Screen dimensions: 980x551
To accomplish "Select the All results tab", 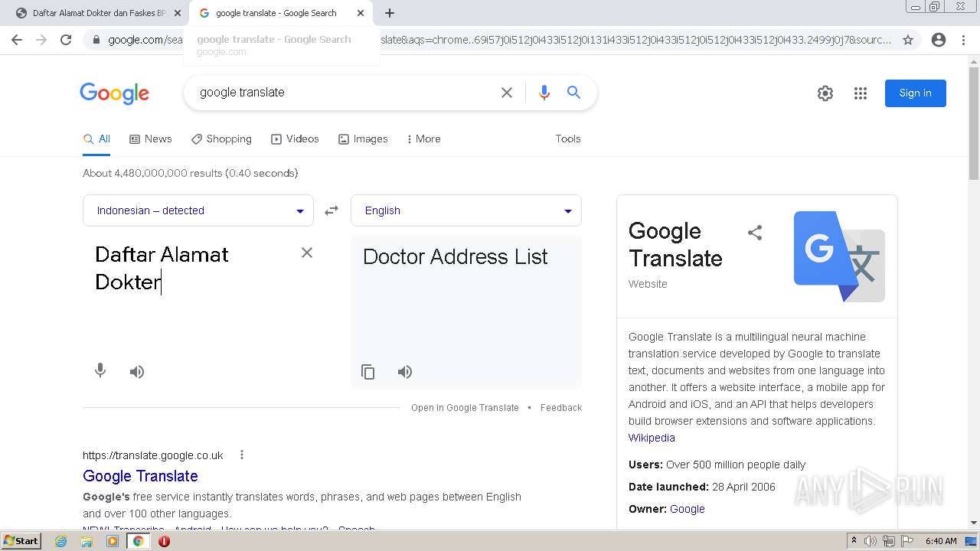I will (97, 139).
